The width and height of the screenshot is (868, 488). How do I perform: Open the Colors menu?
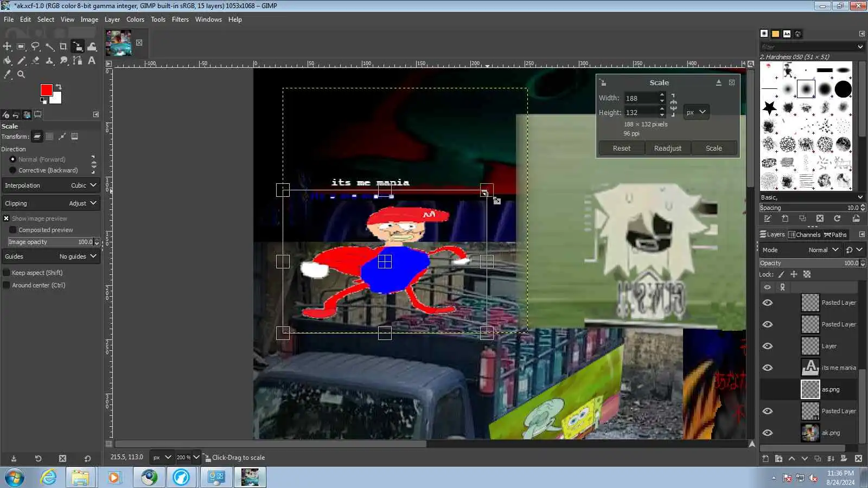(135, 20)
